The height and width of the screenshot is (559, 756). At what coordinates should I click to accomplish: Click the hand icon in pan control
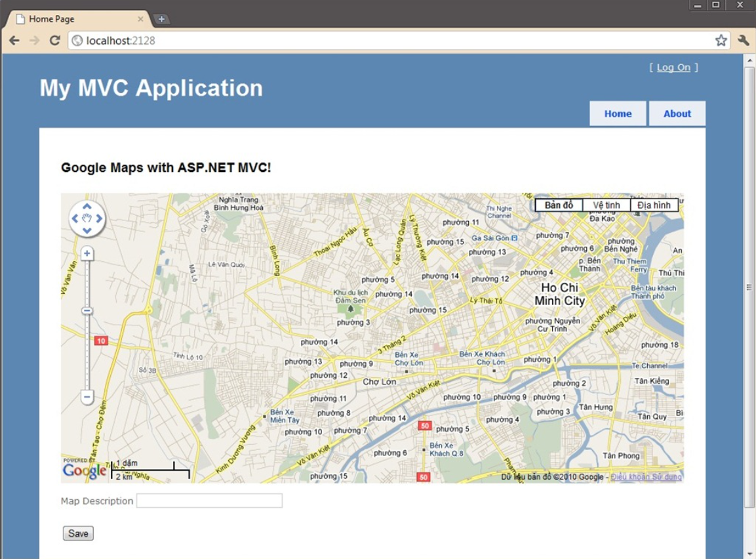point(87,218)
